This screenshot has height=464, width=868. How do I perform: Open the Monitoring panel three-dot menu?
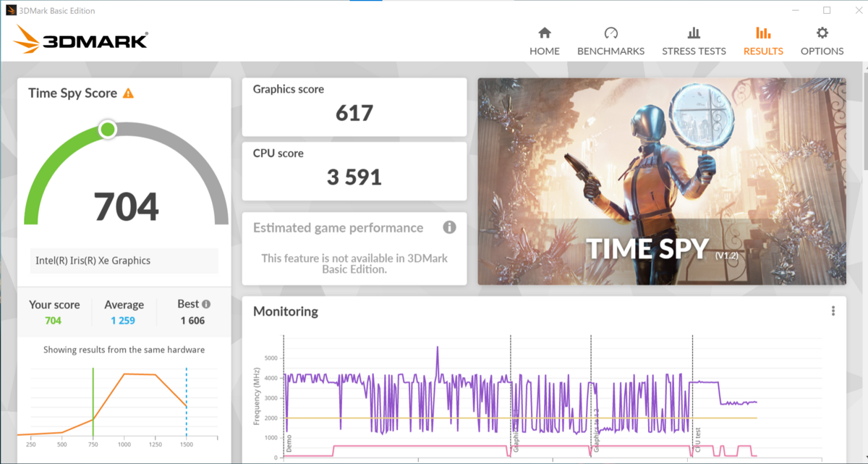(833, 311)
